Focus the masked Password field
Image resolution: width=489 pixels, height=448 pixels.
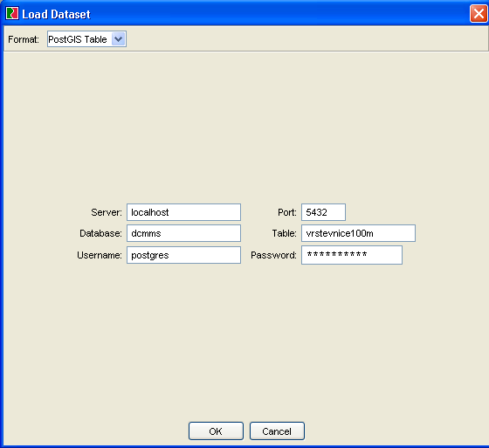tap(352, 255)
